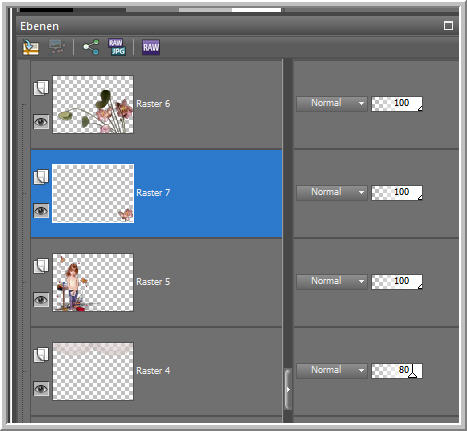
Task: Click the RAW to JPG convert icon
Action: pyautogui.click(x=117, y=47)
